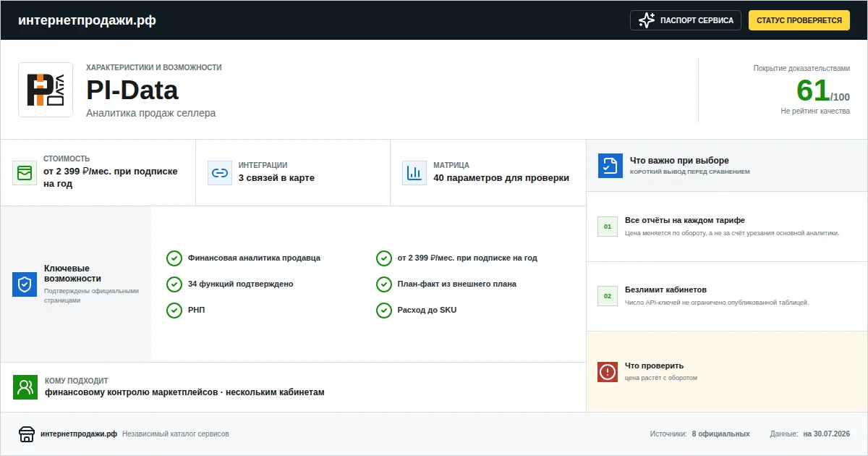This screenshot has height=456, width=868.
Task: Click the на 30.07.2026 data date
Action: pyautogui.click(x=827, y=434)
